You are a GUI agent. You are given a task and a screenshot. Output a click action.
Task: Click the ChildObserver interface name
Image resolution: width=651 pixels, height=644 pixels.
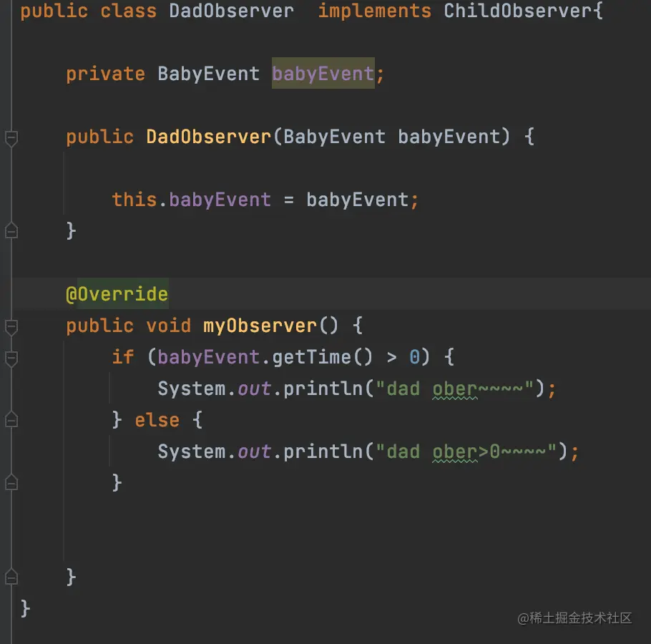[x=518, y=11]
